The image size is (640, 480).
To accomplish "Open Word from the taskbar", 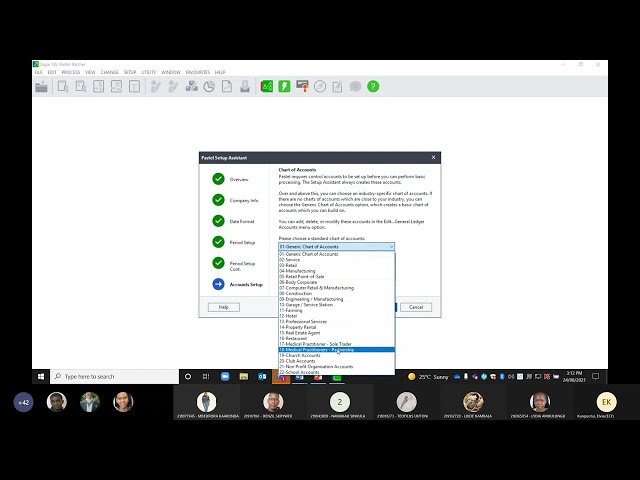I will coord(300,377).
